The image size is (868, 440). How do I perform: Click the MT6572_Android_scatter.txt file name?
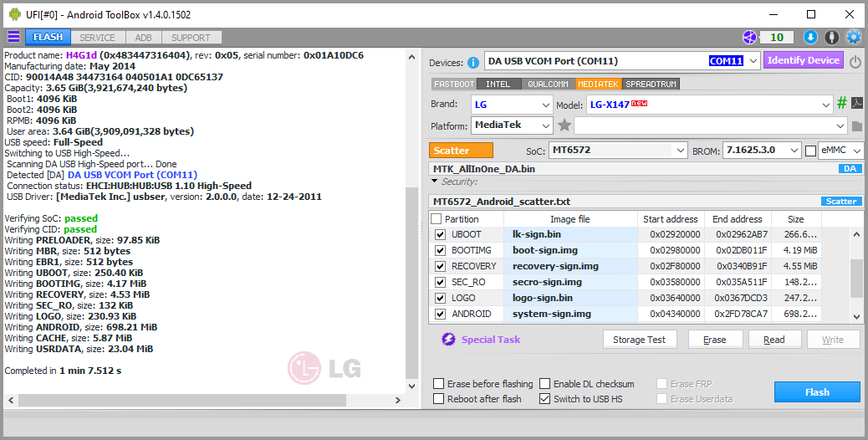tap(502, 202)
